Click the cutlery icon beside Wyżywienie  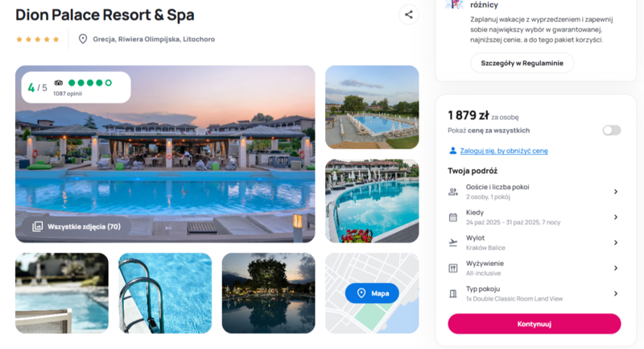(453, 268)
